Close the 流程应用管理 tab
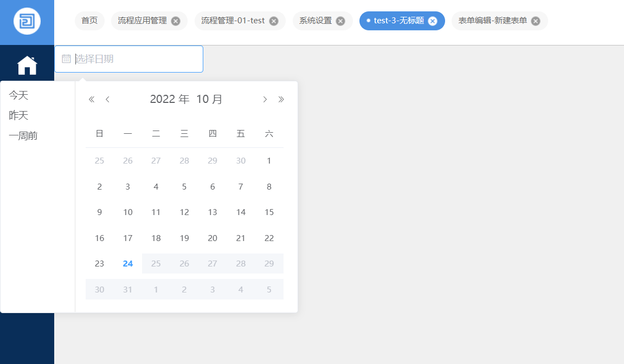624x364 pixels. tap(176, 21)
